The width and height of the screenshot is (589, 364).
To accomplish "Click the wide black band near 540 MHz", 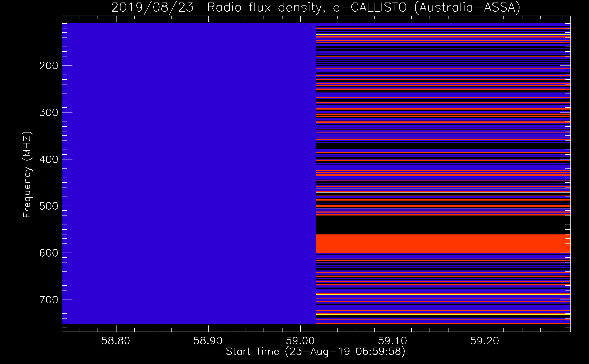I will (x=443, y=225).
